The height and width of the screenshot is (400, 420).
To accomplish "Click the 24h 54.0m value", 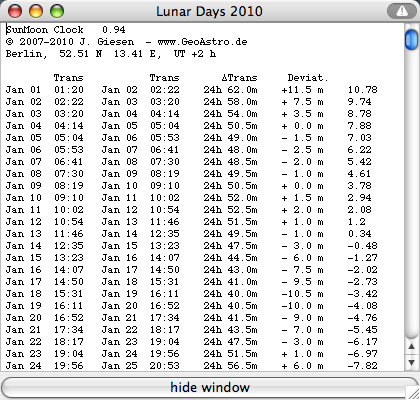I will pos(230,114).
